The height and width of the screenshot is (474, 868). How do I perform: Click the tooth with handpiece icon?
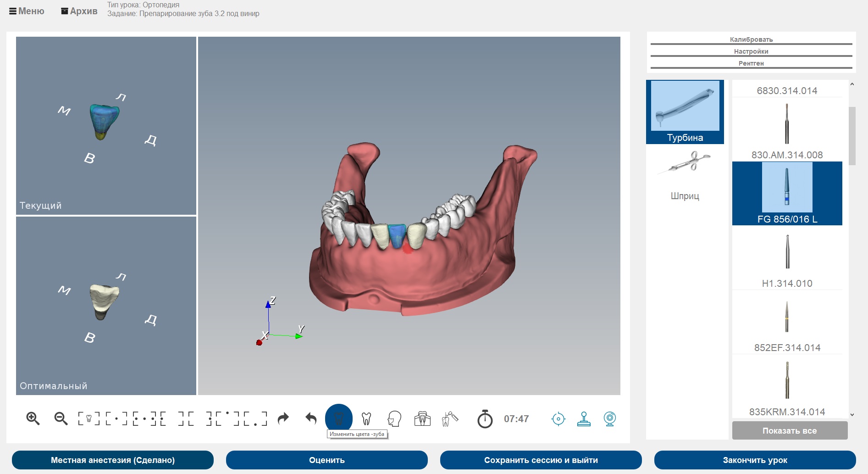(x=450, y=418)
